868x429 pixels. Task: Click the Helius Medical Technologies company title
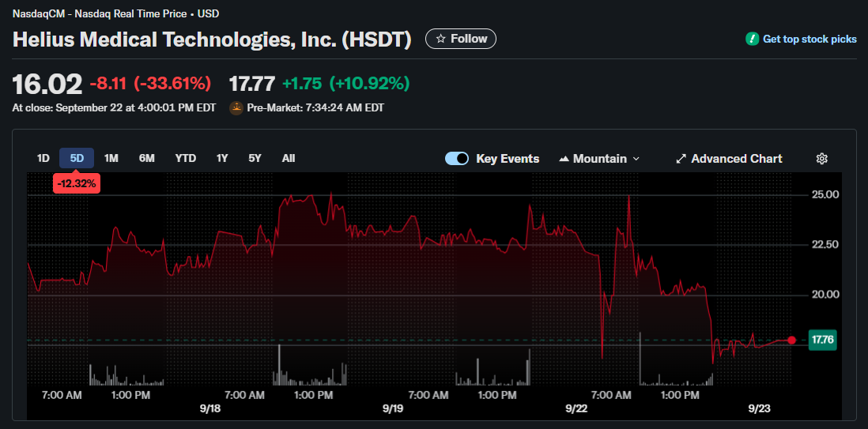click(x=212, y=40)
